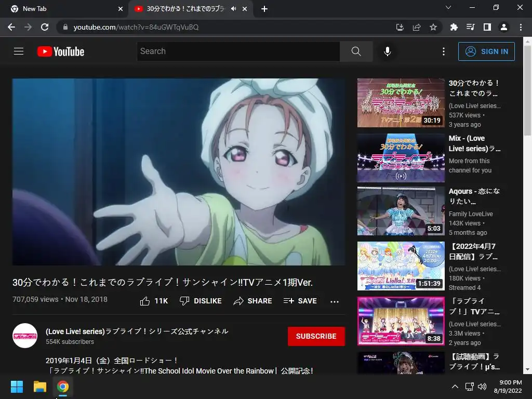
Task: Open the Mix Love Live series playlist thumbnail
Action: 401,158
